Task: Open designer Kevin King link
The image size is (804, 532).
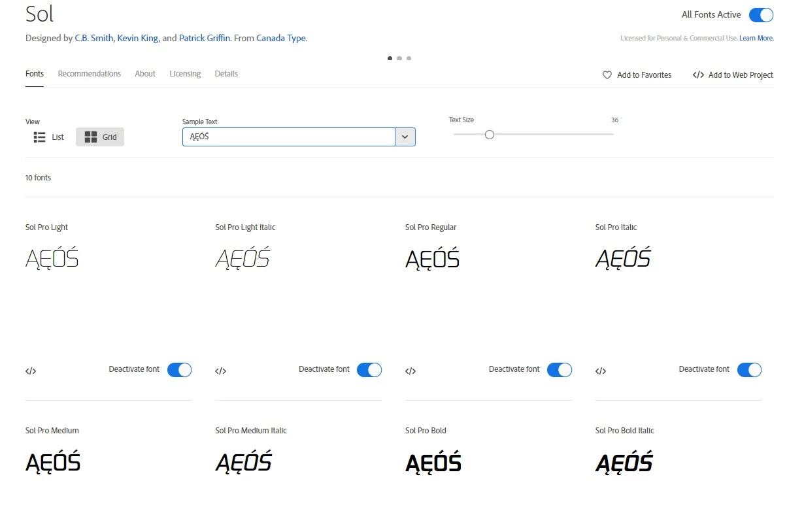Action: (138, 38)
